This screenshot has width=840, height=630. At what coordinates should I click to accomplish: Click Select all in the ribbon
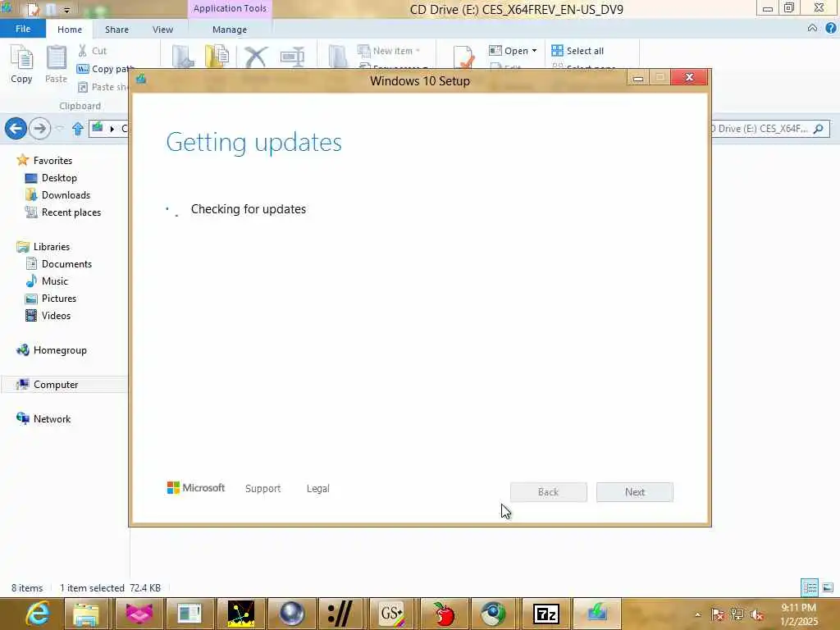pyautogui.click(x=577, y=51)
